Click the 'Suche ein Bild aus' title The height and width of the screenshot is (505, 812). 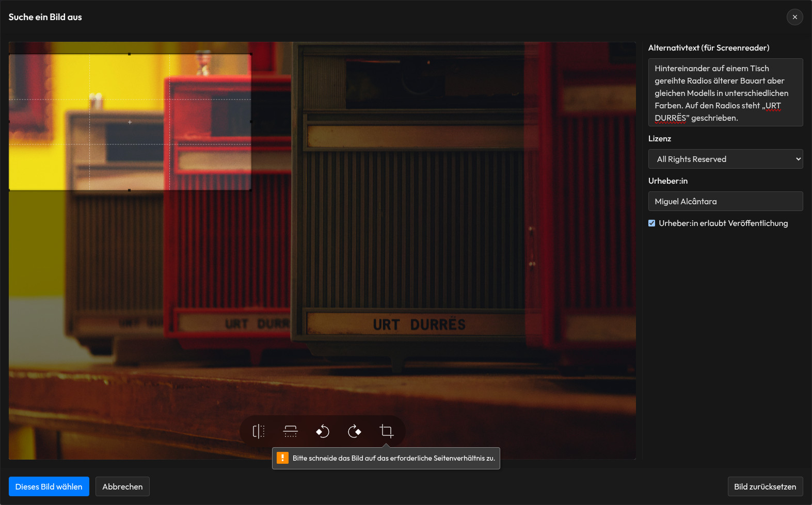[45, 17]
